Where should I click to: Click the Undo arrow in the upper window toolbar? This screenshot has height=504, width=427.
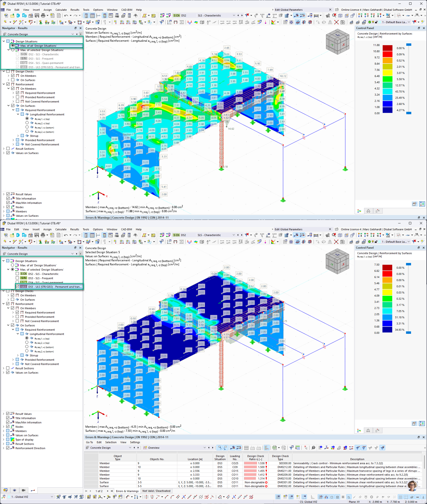66,15
